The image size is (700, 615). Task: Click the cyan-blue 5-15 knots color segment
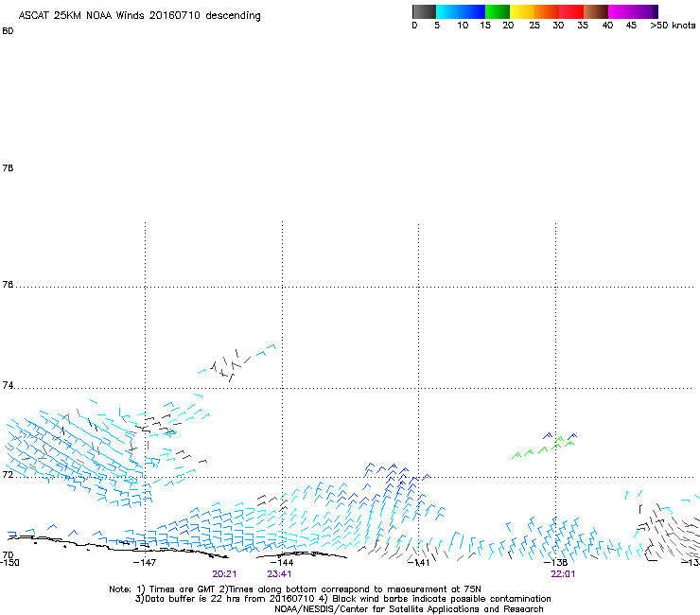tap(461, 11)
